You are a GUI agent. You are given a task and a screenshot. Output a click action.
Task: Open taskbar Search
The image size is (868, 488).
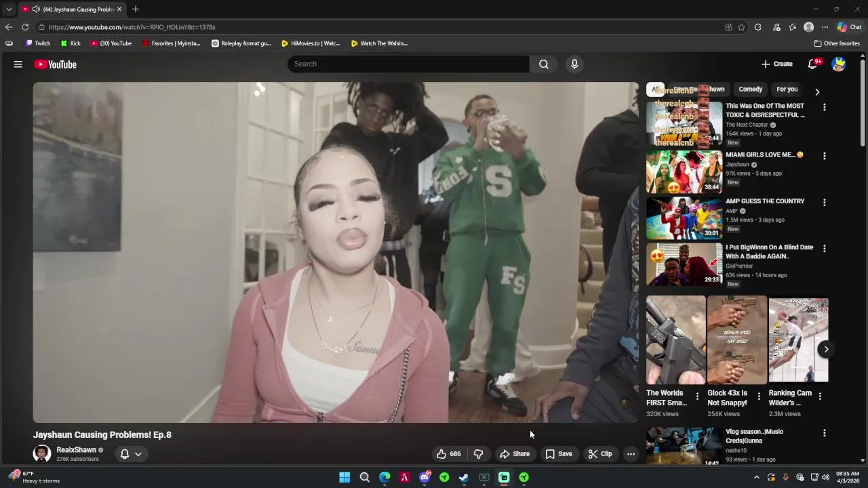365,477
